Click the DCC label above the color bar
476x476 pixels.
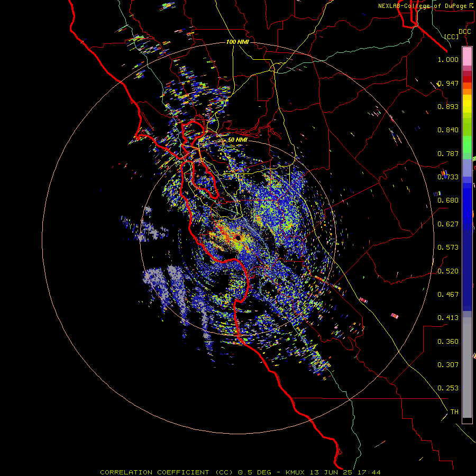point(464,32)
